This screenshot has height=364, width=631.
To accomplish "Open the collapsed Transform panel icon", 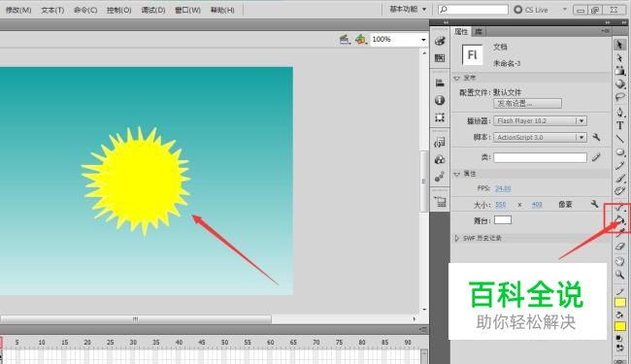I will (x=440, y=117).
